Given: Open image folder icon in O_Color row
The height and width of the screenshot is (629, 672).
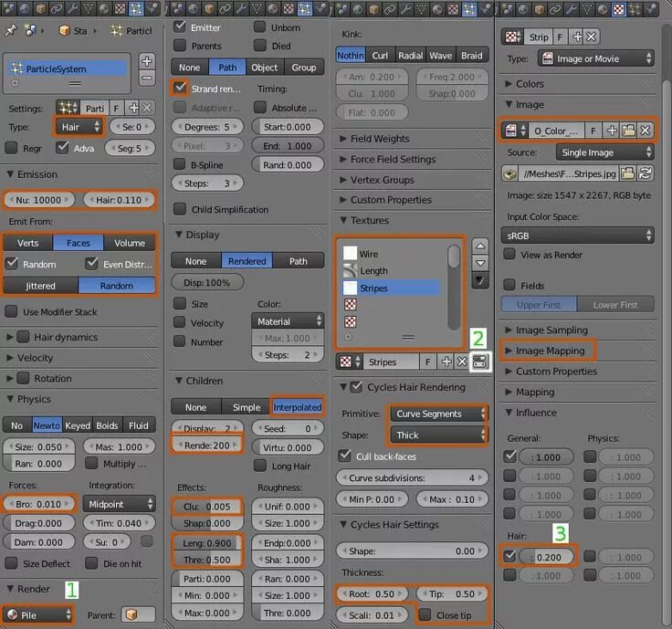Looking at the screenshot, I should tap(628, 131).
